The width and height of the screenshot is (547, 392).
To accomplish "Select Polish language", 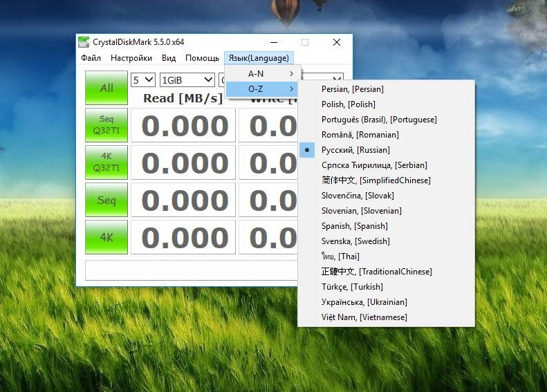I will [386, 104].
